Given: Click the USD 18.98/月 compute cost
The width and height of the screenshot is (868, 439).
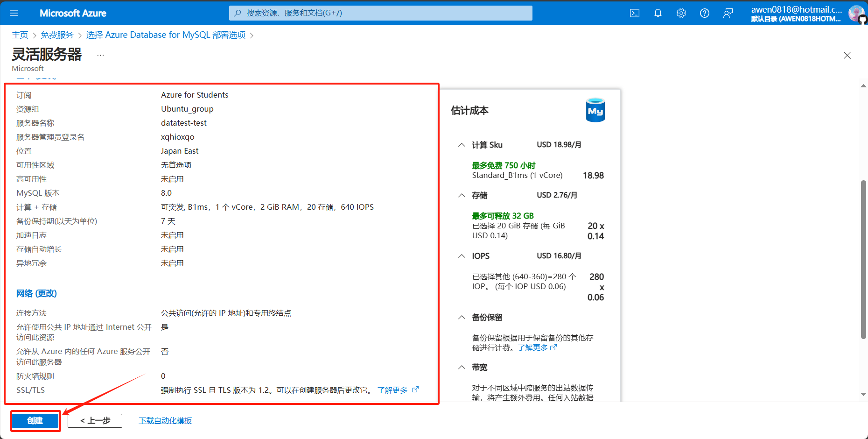Looking at the screenshot, I should pos(559,145).
